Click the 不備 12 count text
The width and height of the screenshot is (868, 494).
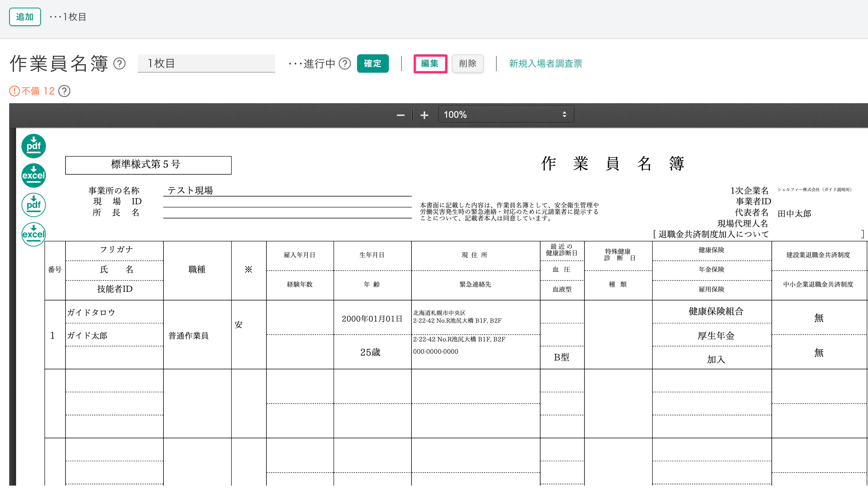(x=38, y=91)
